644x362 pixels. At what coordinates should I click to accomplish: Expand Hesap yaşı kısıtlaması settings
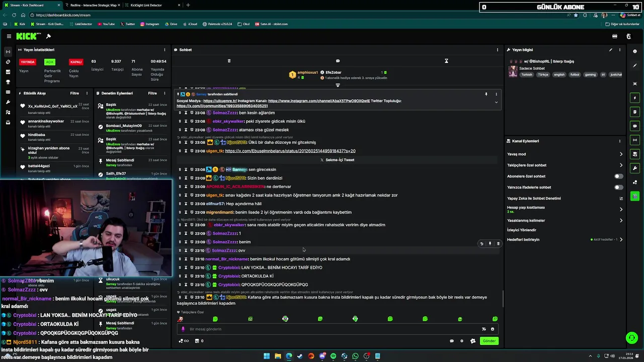click(621, 209)
